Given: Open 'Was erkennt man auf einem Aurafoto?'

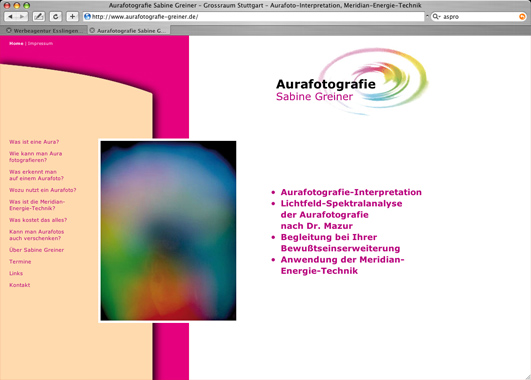Looking at the screenshot, I should [36, 175].
